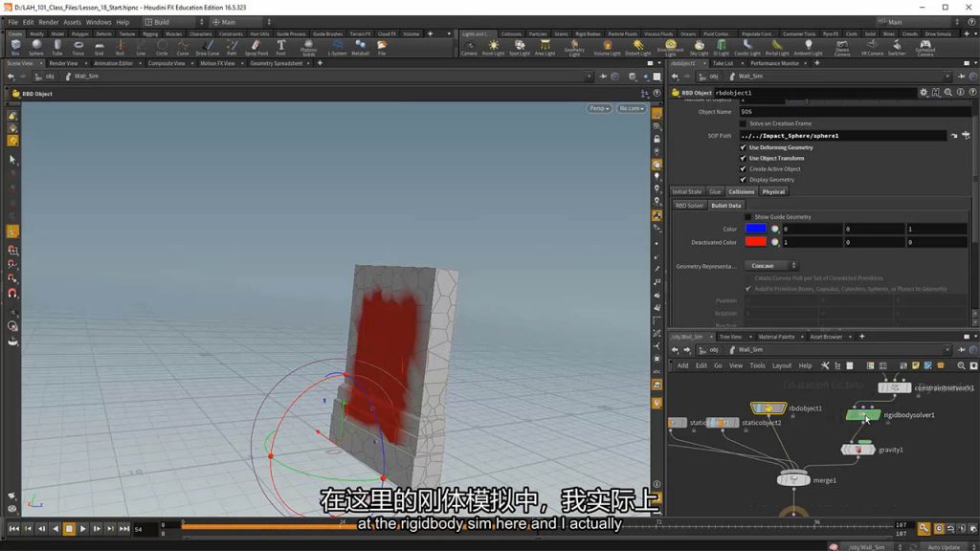Toggle Solve on Creation Frame checkbox
Image resolution: width=980 pixels, height=551 pixels.
tap(743, 123)
